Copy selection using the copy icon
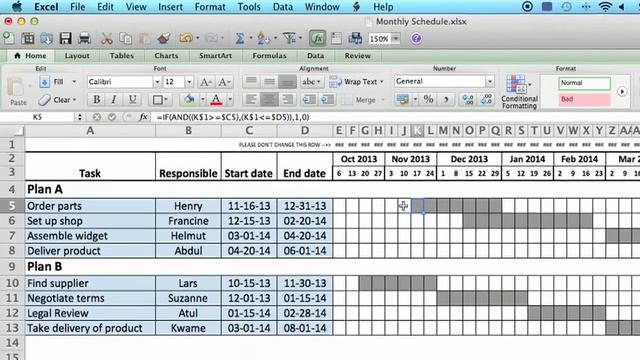 (x=125, y=38)
